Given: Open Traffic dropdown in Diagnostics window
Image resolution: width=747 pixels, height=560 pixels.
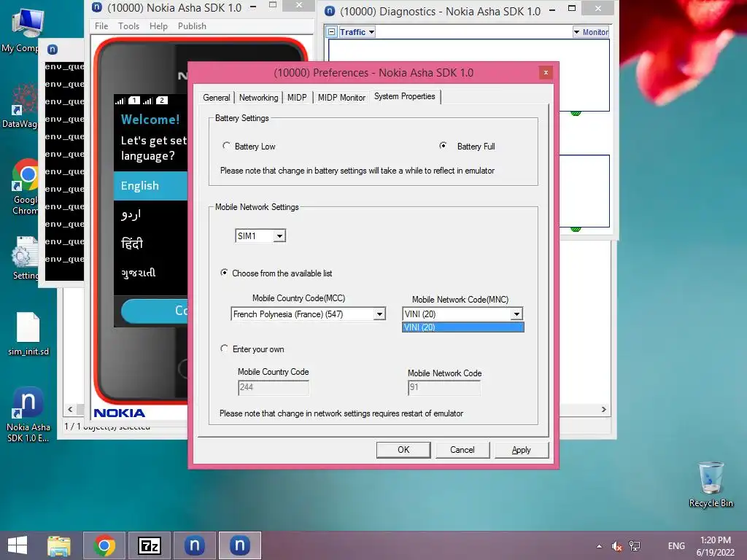Looking at the screenshot, I should tap(357, 32).
